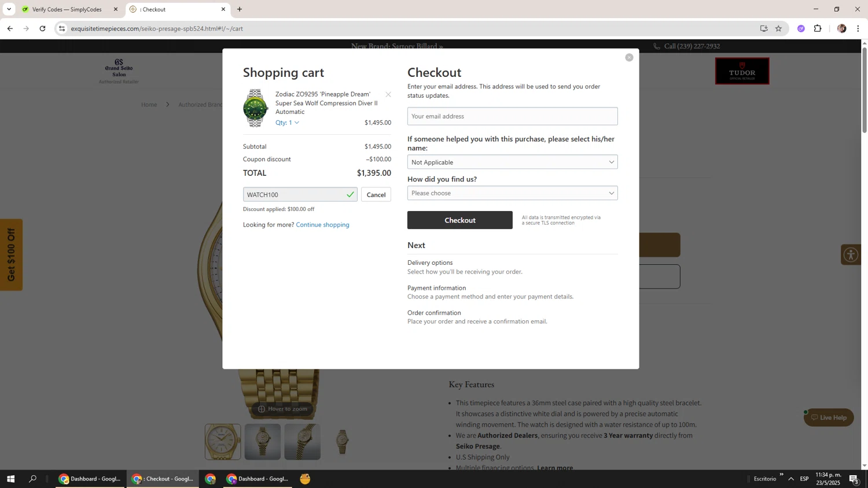This screenshot has height=488, width=868.
Task: Cancel the applied coupon
Action: click(376, 195)
